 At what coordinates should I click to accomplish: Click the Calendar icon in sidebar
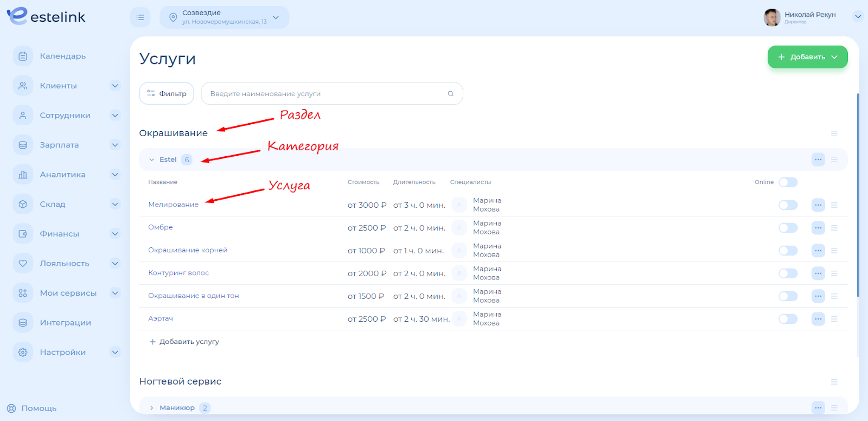point(23,56)
